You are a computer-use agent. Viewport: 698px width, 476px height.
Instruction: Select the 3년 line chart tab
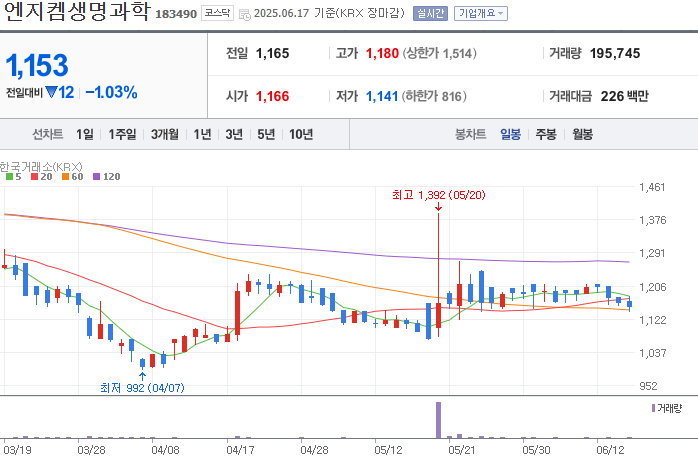pyautogui.click(x=234, y=134)
